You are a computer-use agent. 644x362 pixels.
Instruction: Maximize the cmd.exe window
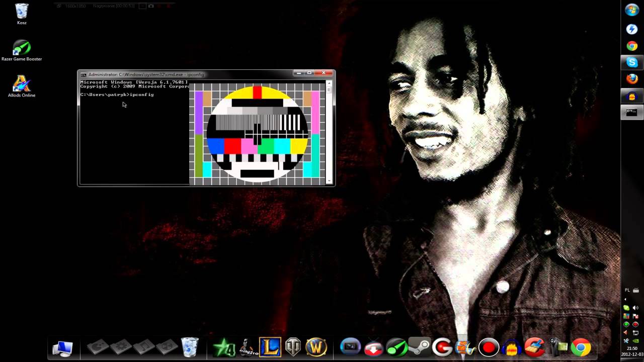point(309,73)
